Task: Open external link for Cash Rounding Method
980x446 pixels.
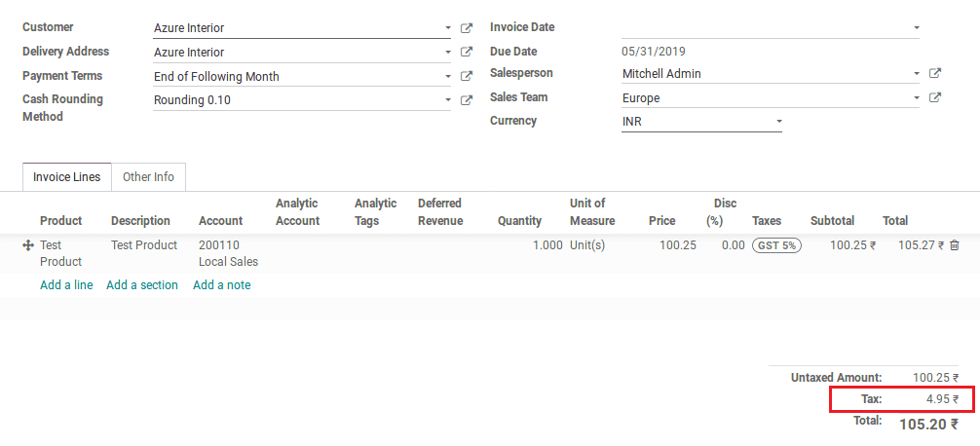Action: click(466, 99)
